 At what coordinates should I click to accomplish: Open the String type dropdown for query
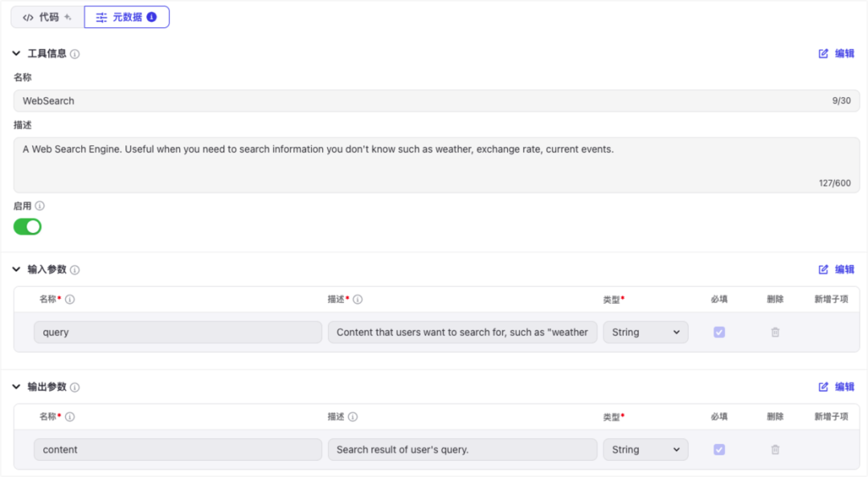point(645,332)
